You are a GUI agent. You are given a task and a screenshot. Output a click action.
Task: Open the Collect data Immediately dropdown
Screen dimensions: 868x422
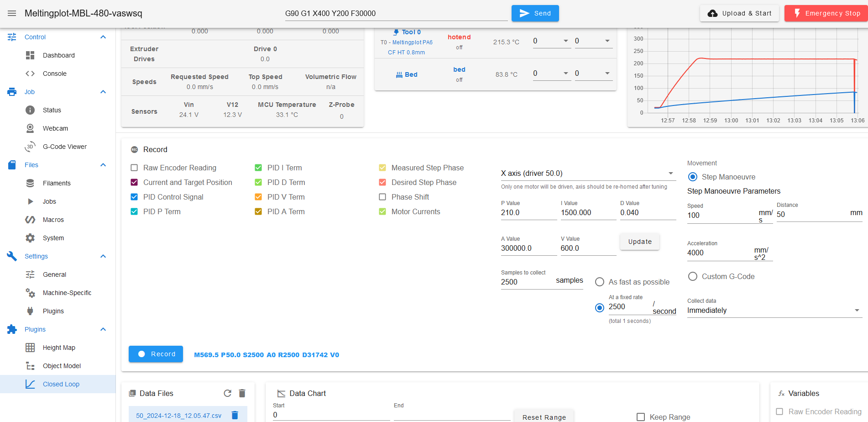[x=774, y=310]
